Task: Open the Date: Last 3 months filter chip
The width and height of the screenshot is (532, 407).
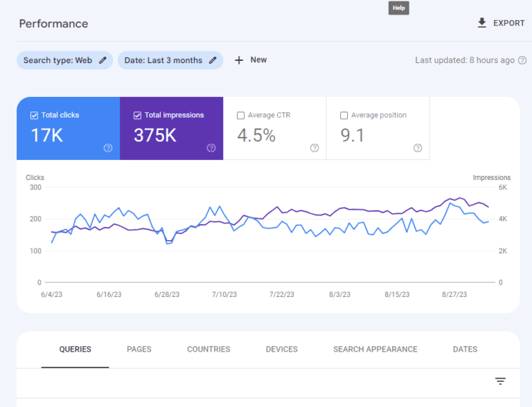Action: [x=163, y=60]
